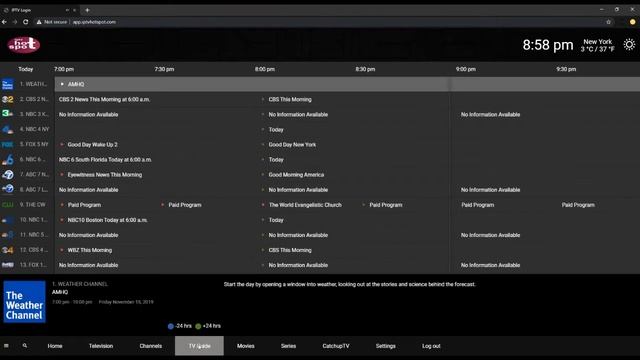This screenshot has height=360, width=640.
Task: Open the hamburger menu icon in bottom bar
Action: coord(6,346)
